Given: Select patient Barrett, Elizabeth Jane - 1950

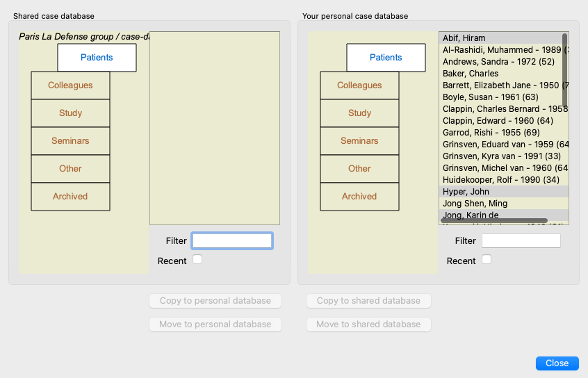Looking at the screenshot, I should (x=504, y=85).
